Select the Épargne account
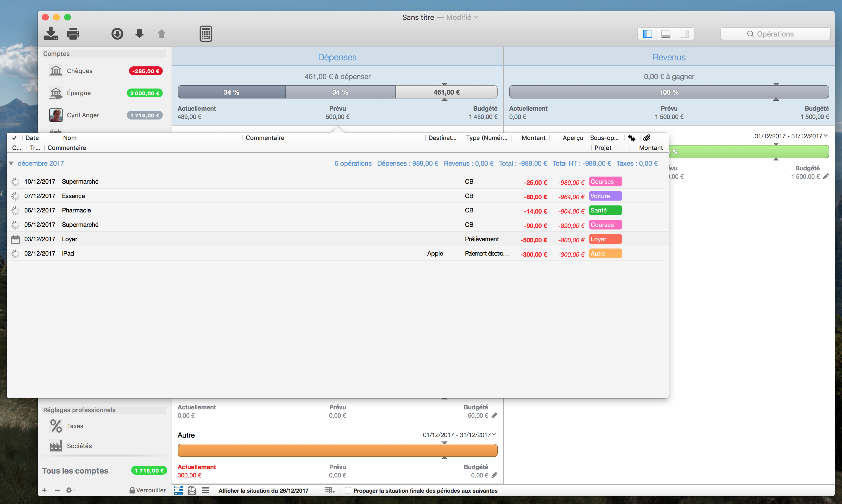The image size is (842, 504). [x=105, y=93]
